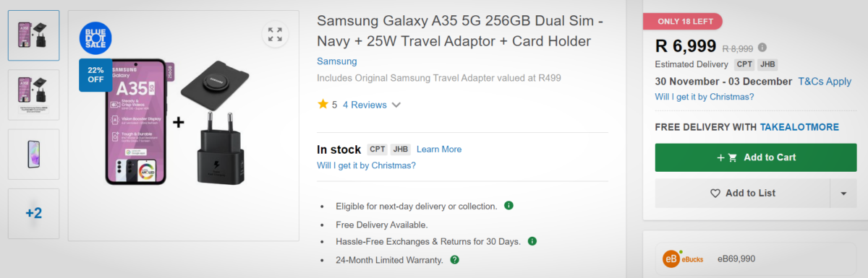The image size is (868, 278).
Task: Click the info icon beside the R 8,999 price
Action: [762, 48]
